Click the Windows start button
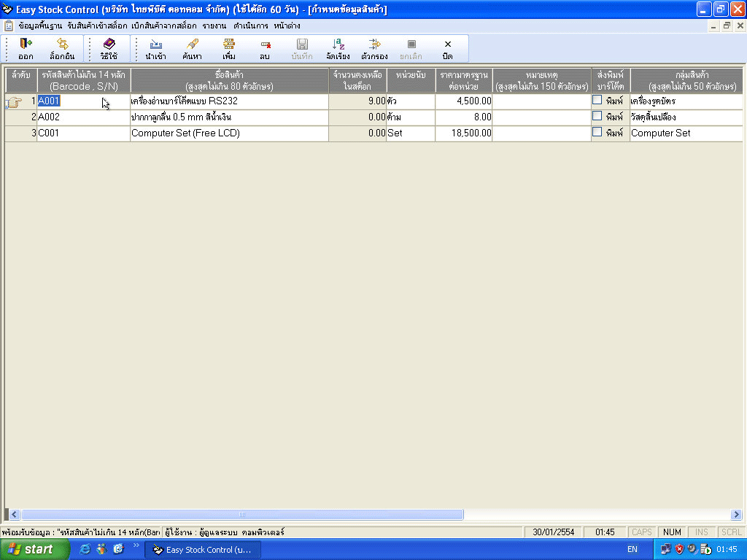Screen dimensions: 747x560 [35, 549]
